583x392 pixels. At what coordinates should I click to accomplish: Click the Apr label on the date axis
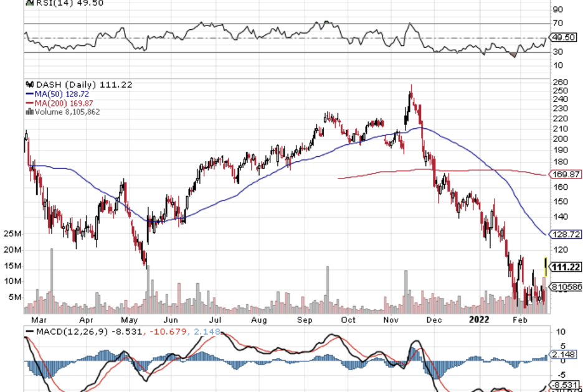tap(86, 320)
